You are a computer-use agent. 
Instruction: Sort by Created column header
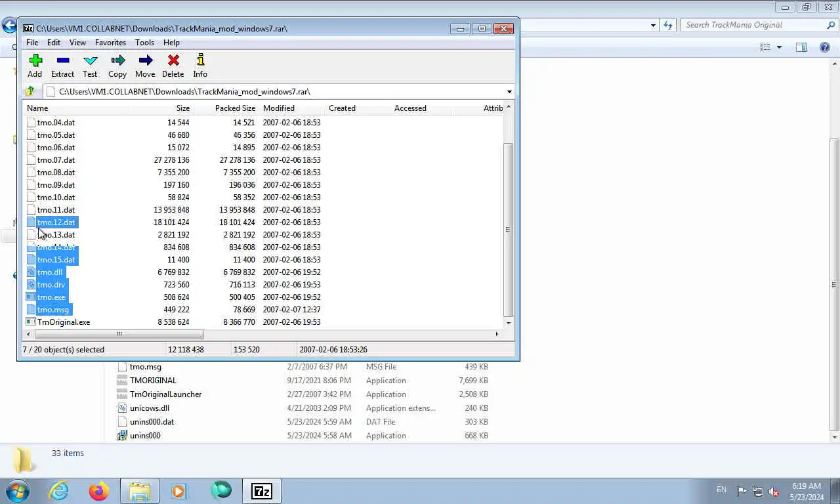[357, 108]
